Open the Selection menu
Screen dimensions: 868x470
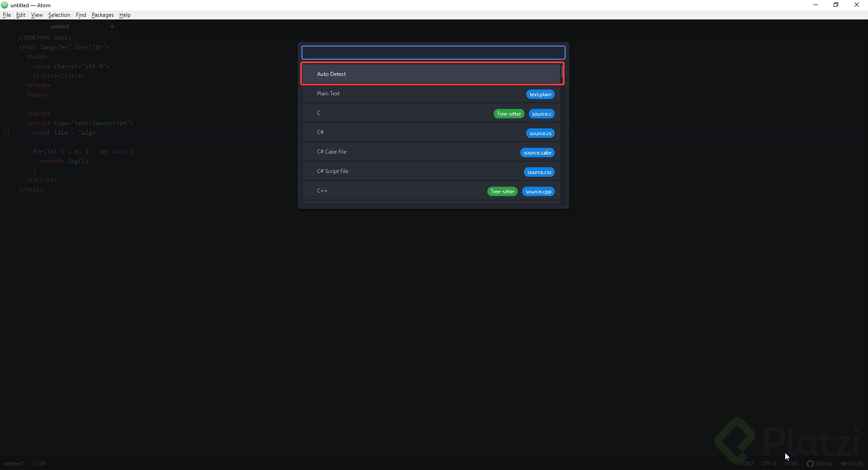point(59,15)
